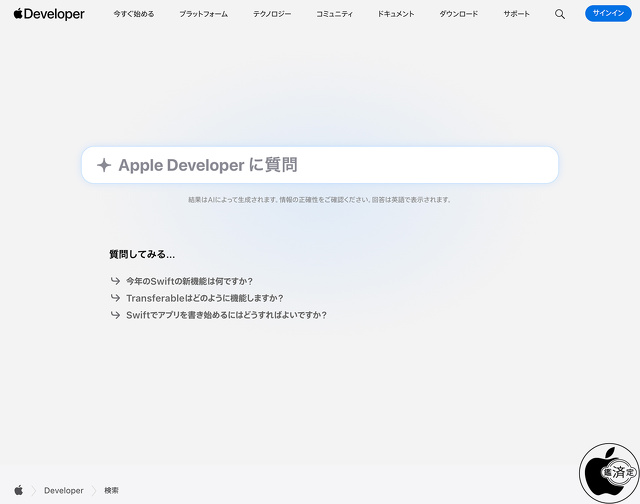Open the ドキュメント menu item
The width and height of the screenshot is (640, 504).
396,14
